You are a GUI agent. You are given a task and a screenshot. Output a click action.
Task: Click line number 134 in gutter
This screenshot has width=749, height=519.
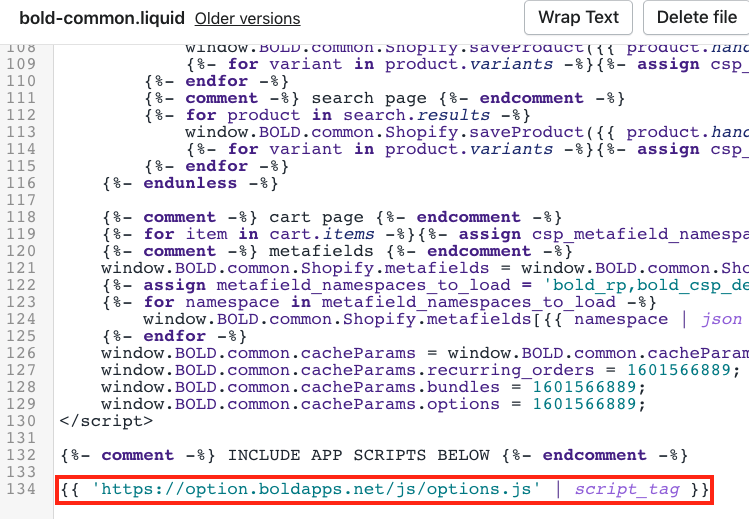pyautogui.click(x=21, y=489)
